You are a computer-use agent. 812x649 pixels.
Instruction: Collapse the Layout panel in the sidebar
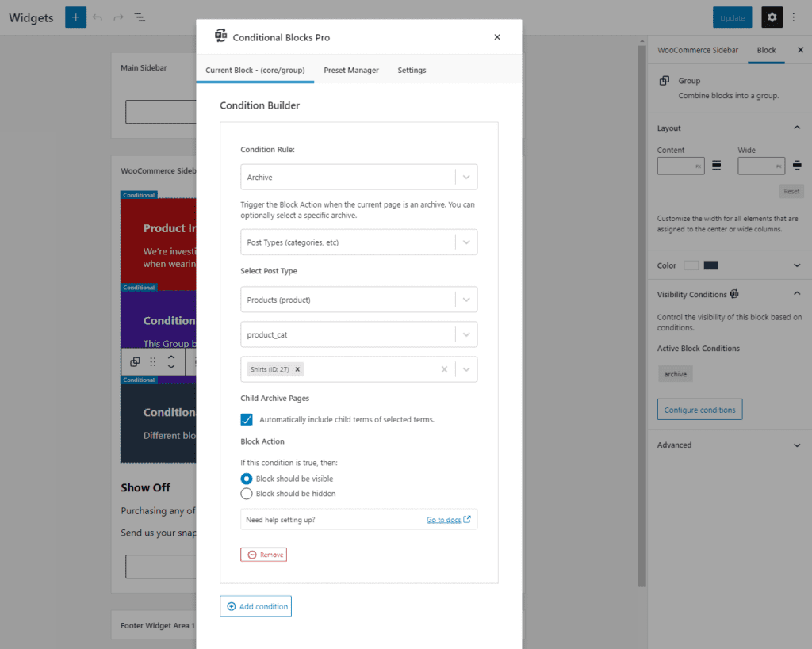tap(797, 127)
